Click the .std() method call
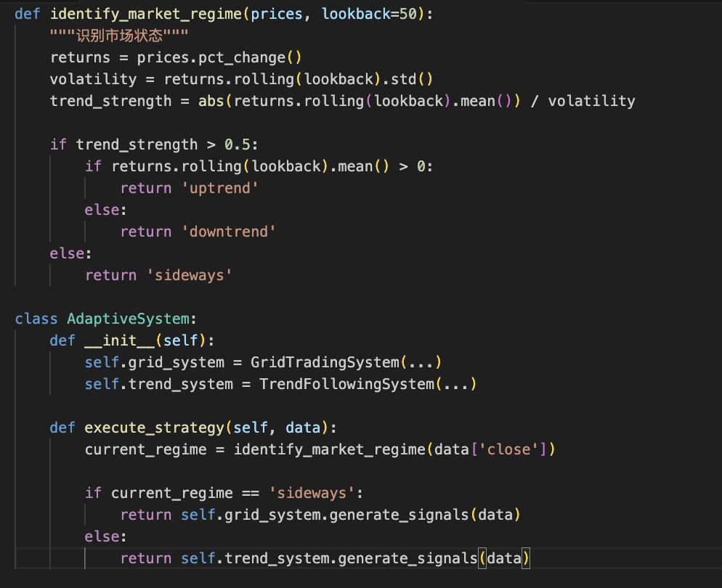This screenshot has width=722, height=588. coord(407,80)
